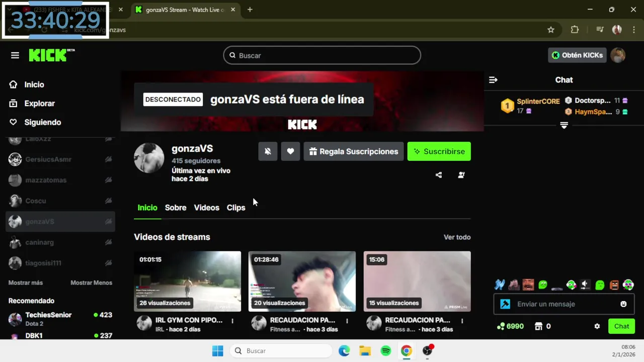This screenshot has height=362, width=644.
Task: Collapse the chat panel with the arrow icon
Action: coord(493,80)
